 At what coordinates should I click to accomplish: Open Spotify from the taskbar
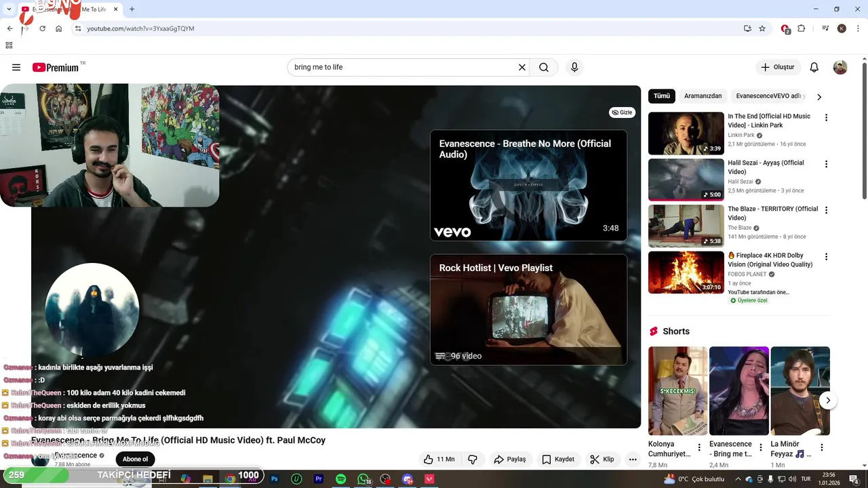point(341,479)
